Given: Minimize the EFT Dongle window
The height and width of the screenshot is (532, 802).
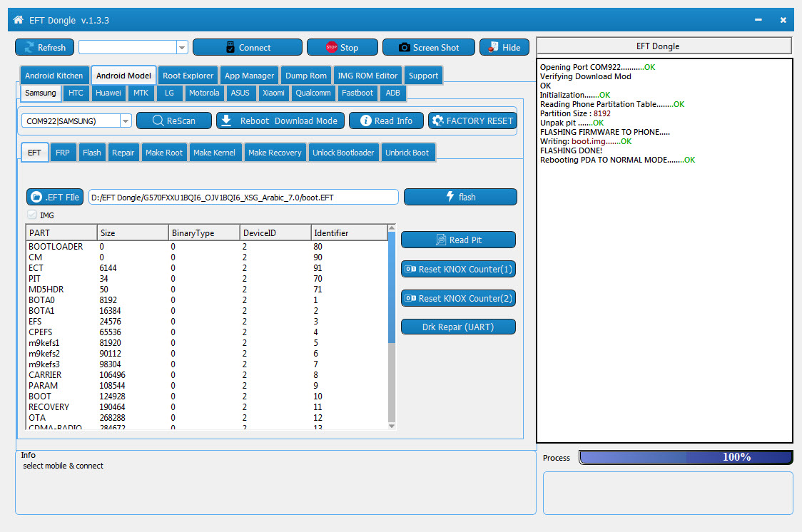Looking at the screenshot, I should (758, 20).
